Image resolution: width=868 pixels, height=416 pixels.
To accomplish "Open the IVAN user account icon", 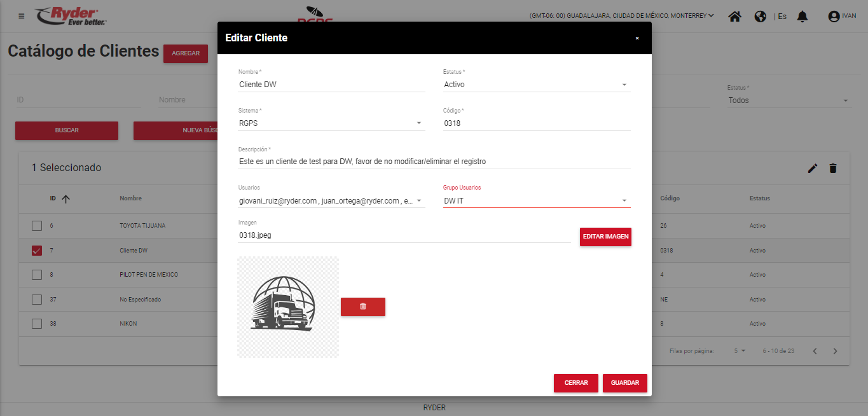I will (834, 17).
